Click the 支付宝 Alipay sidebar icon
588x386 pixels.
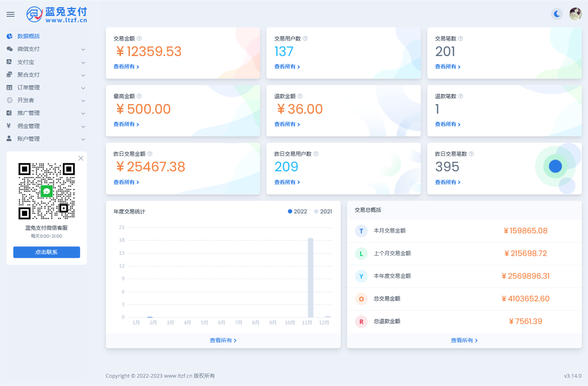tap(9, 62)
